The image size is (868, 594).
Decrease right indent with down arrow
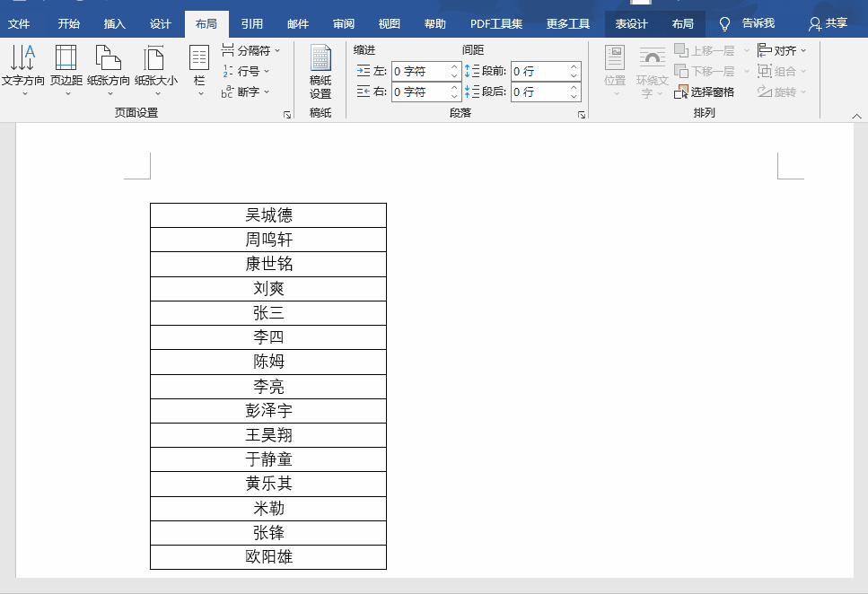click(454, 96)
